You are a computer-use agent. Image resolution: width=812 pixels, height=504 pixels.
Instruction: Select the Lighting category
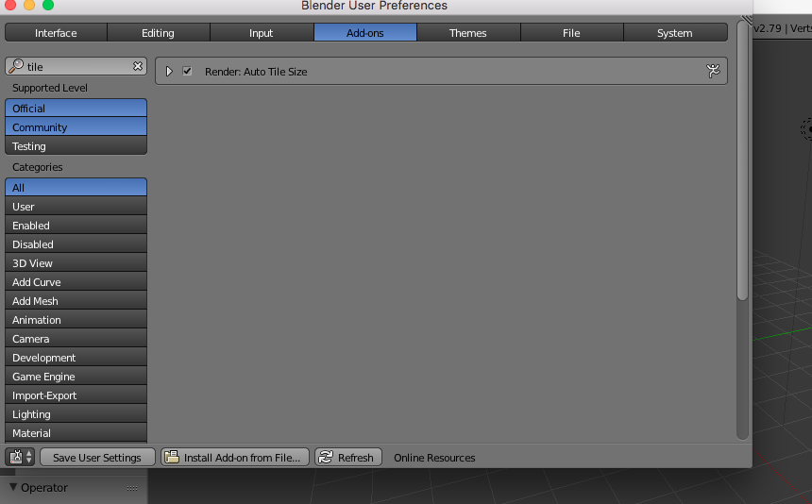76,414
